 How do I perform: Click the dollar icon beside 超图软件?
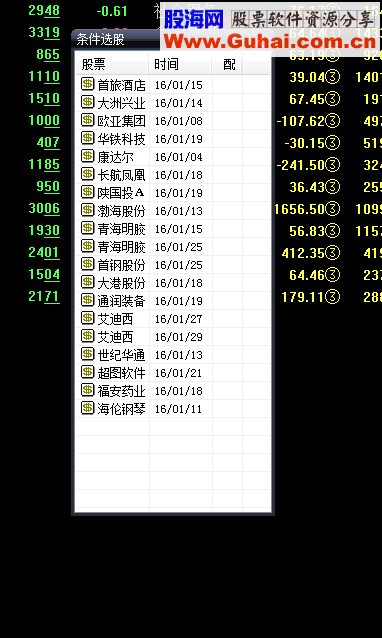click(x=87, y=372)
